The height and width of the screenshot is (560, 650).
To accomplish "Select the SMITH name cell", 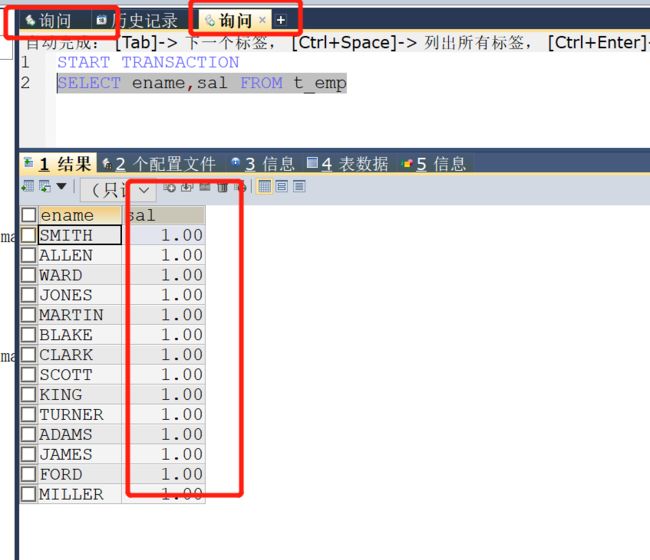I will [x=80, y=235].
